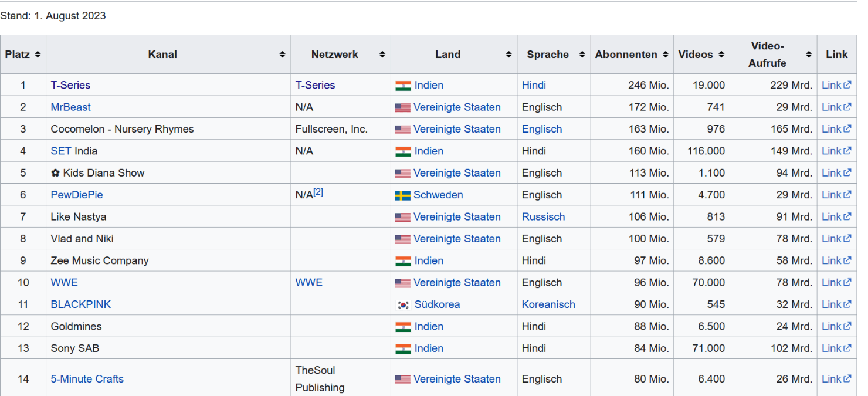868x396 pixels.
Task: Sort by Video-Aufrufe column arrows
Action: 809,55
